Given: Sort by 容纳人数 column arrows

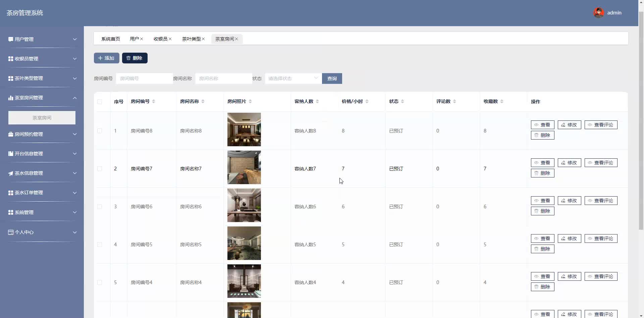Looking at the screenshot, I should click(317, 101).
